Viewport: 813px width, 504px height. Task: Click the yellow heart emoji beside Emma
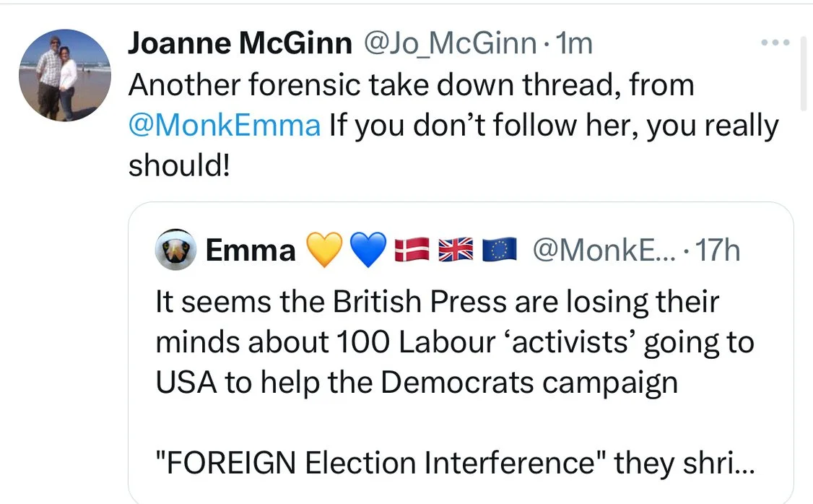[323, 251]
